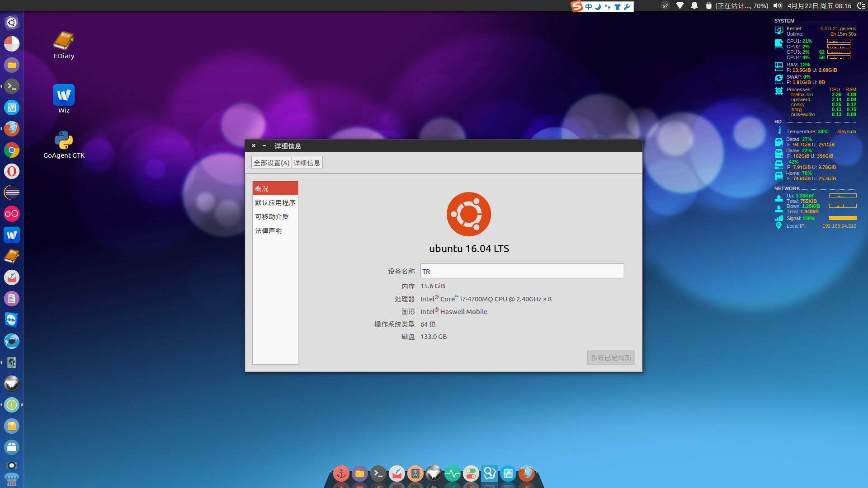Screen dimensions: 868x488
Task: Click the Ubuntu logo in details window
Action: coord(469,214)
